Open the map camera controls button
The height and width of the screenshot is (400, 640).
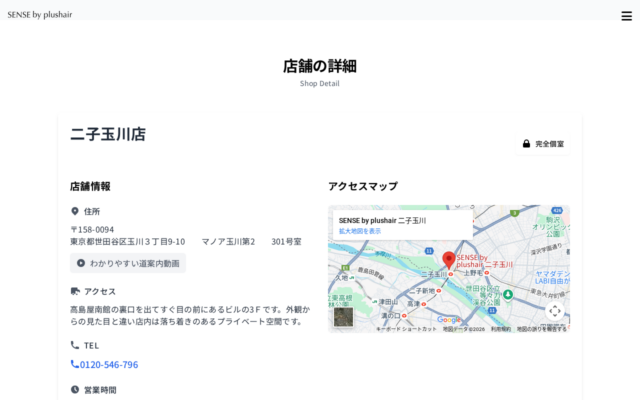[x=555, y=310]
